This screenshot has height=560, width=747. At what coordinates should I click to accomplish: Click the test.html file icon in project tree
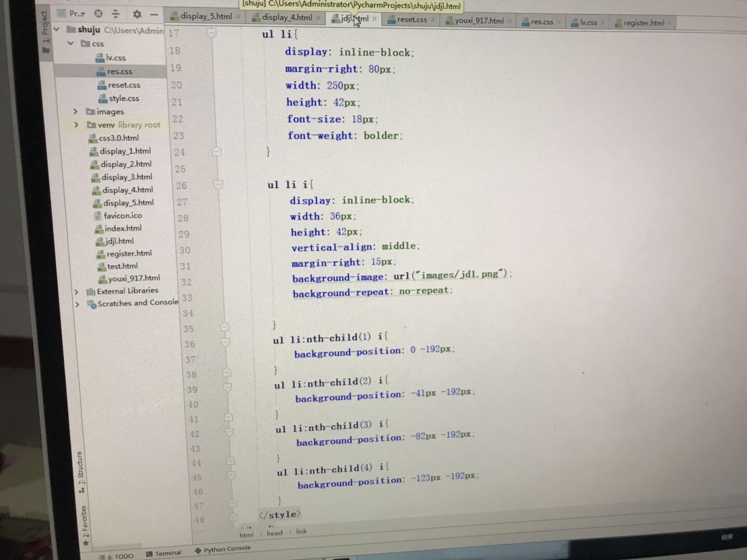102,267
